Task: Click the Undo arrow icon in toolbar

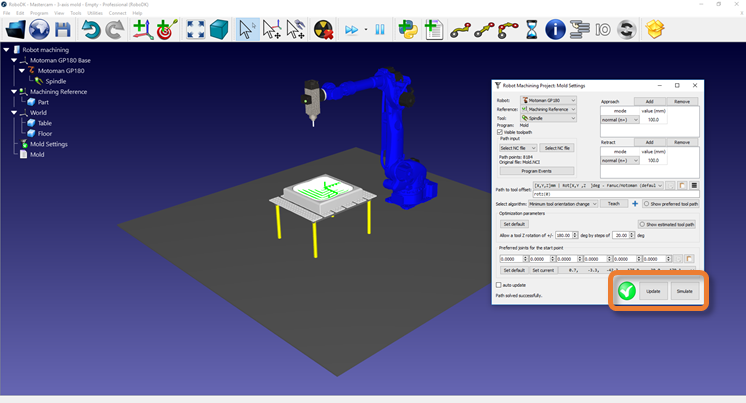Action: coord(90,30)
